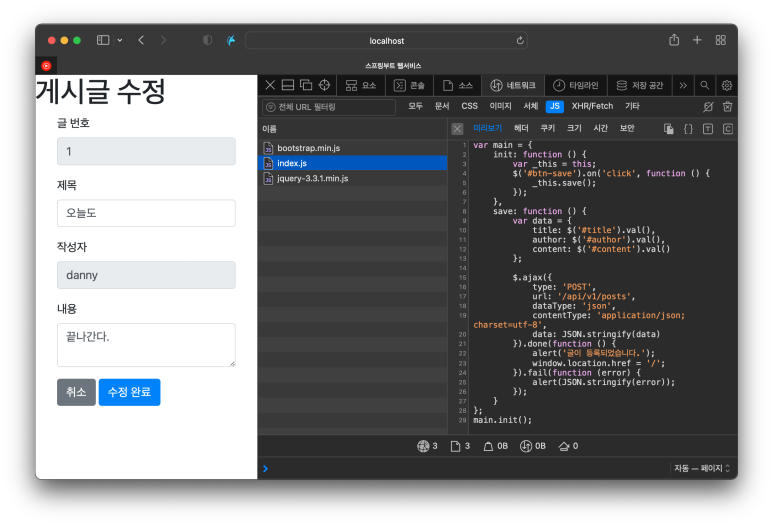This screenshot has width=773, height=526.
Task: Switch to the 요소 (Elements) tab
Action: click(x=361, y=85)
